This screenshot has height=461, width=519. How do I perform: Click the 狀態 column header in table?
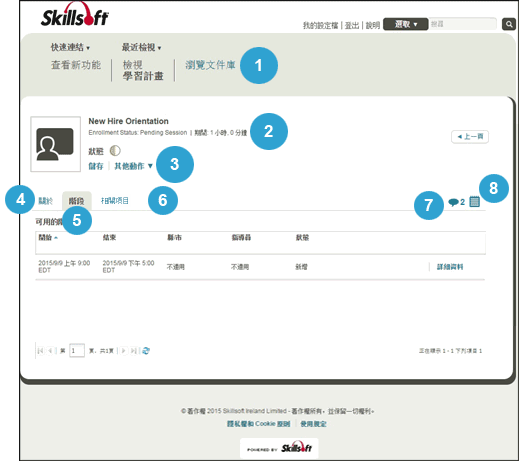point(302,237)
